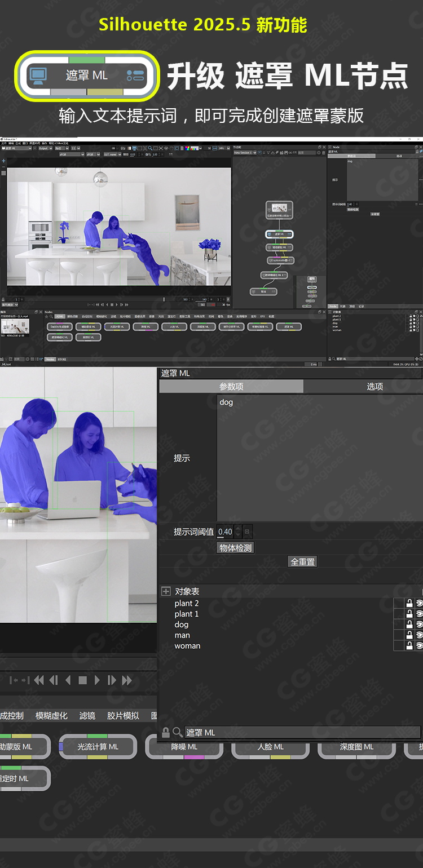Select plant 2 in the enlarged 对象表 list
This screenshot has height=868, width=423.
187,603
